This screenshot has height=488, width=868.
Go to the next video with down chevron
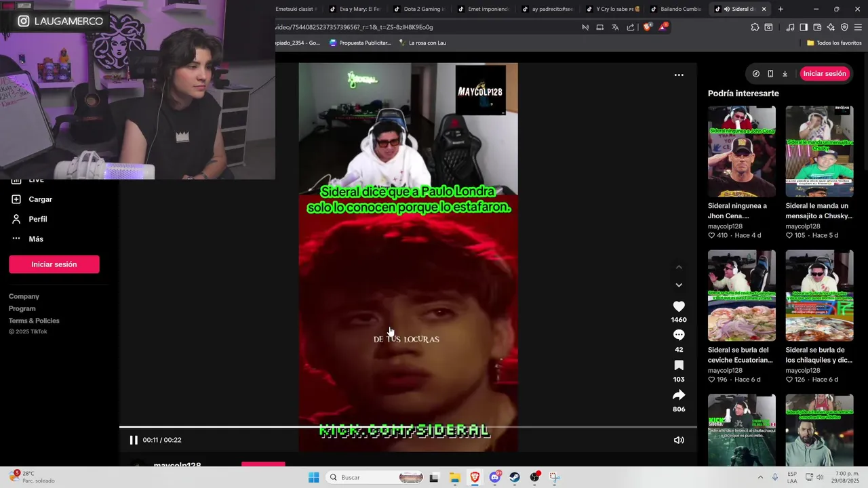click(679, 285)
